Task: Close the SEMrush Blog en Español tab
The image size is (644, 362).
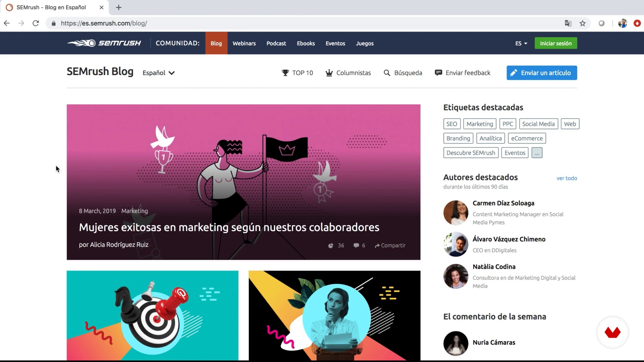Action: pyautogui.click(x=101, y=7)
